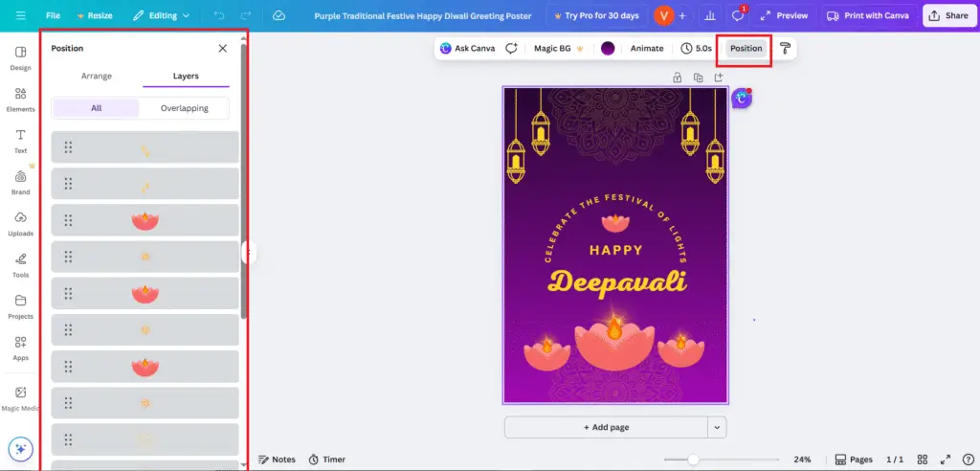The width and height of the screenshot is (980, 471).
Task: Select the copy style paint roller
Action: tap(785, 48)
